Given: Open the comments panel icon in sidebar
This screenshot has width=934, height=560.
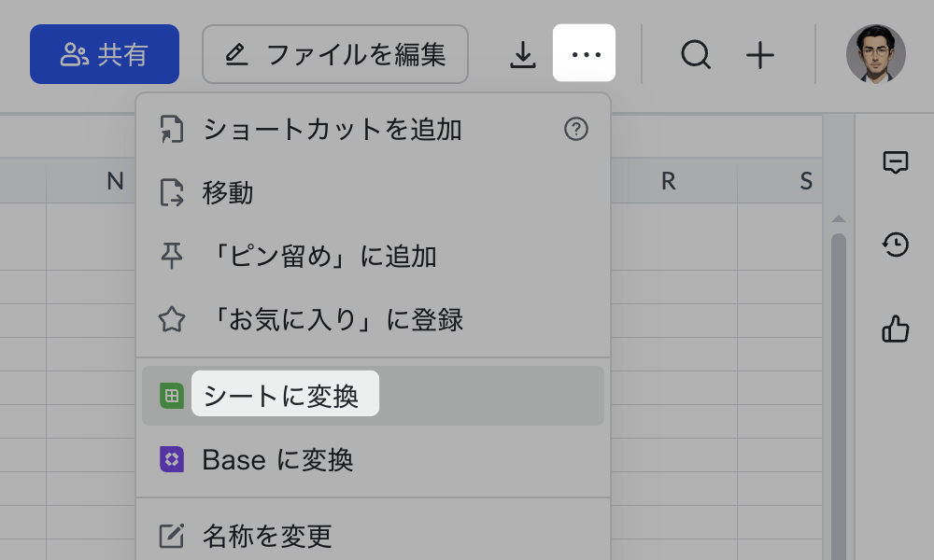Looking at the screenshot, I should pyautogui.click(x=896, y=161).
